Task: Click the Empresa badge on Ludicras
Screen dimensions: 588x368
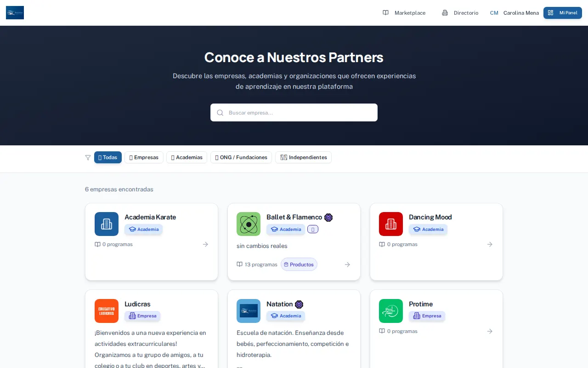Action: [142, 316]
